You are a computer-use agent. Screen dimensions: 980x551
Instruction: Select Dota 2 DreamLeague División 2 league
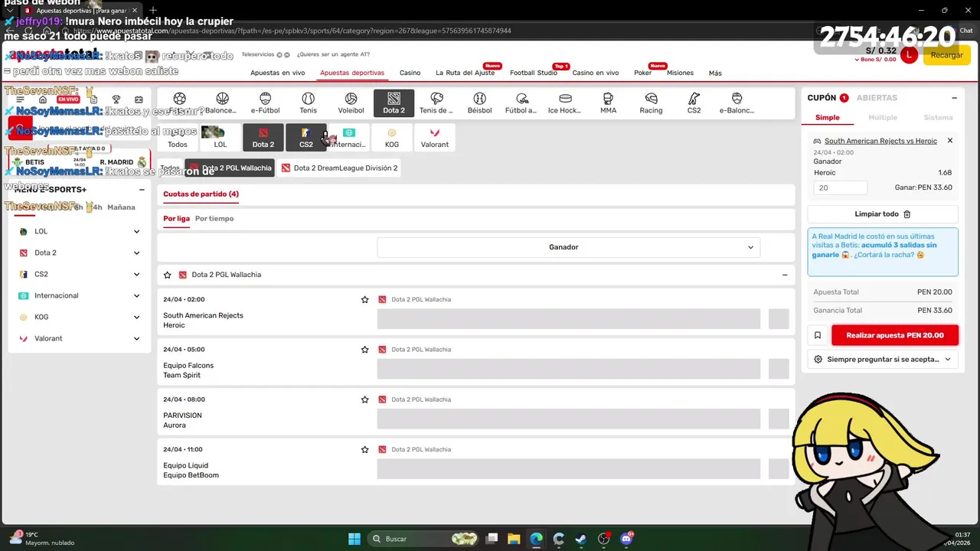coord(339,168)
